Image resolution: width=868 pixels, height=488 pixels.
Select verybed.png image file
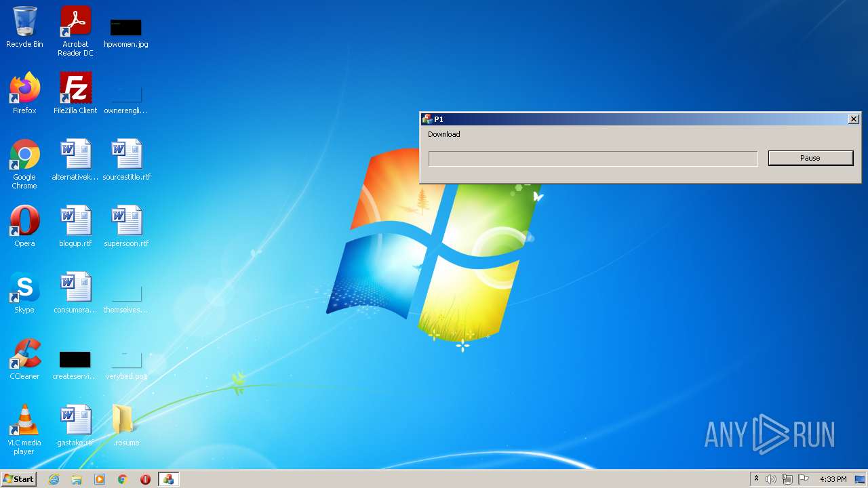[126, 365]
